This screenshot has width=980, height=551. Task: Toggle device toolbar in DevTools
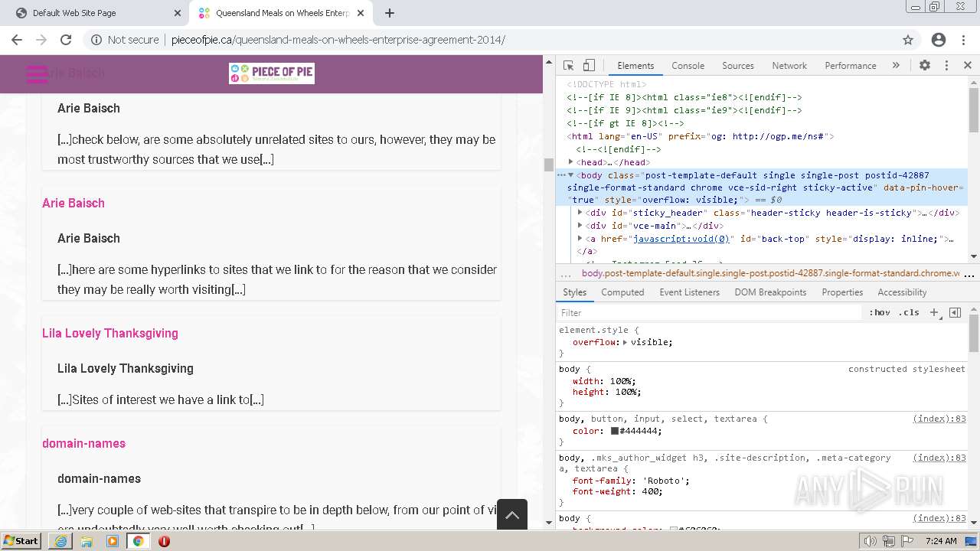pyautogui.click(x=589, y=66)
